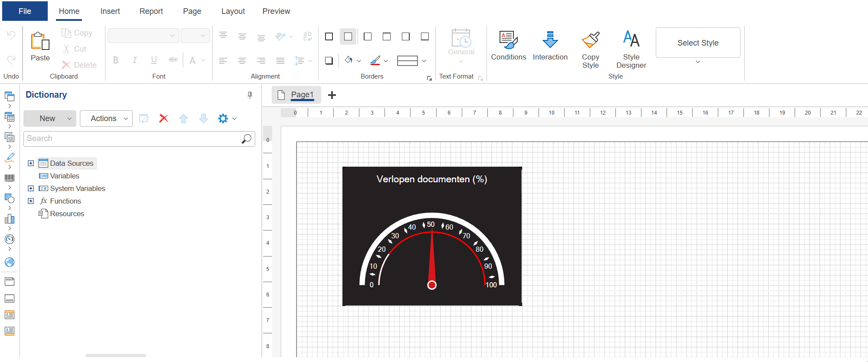Image resolution: width=868 pixels, height=362 pixels.
Task: Click the Dictionary search field
Action: click(132, 138)
